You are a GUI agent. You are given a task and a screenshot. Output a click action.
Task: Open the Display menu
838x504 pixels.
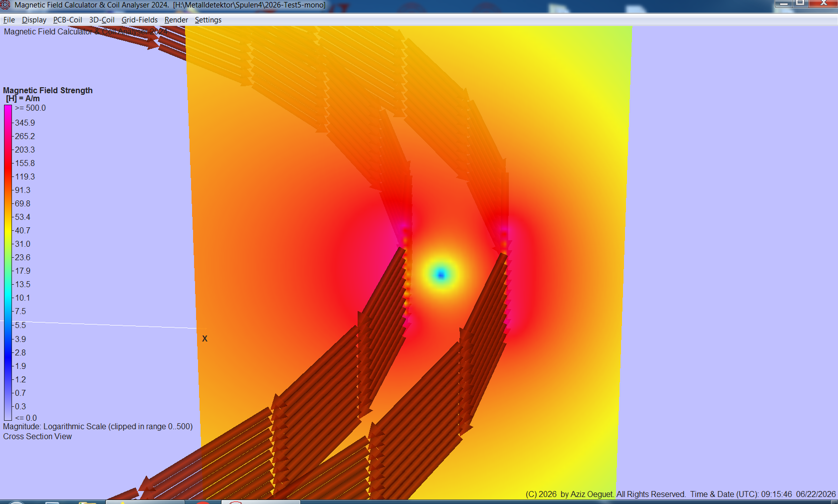(34, 20)
